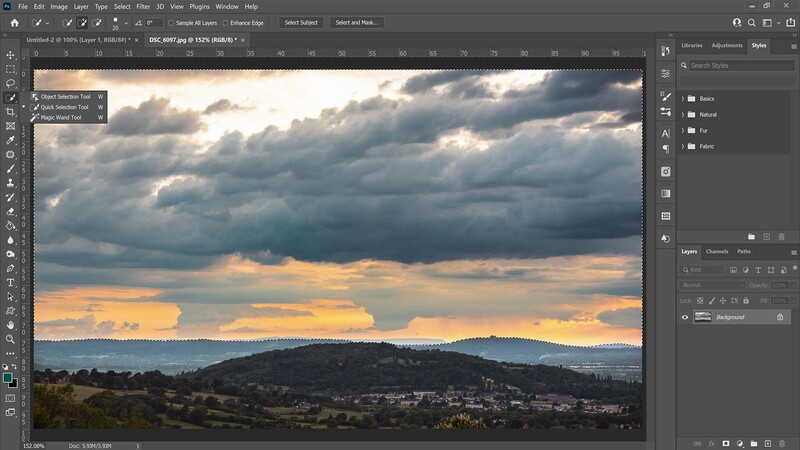Select the Zoom tool in toolbar
This screenshot has width=800, height=450.
[x=10, y=339]
